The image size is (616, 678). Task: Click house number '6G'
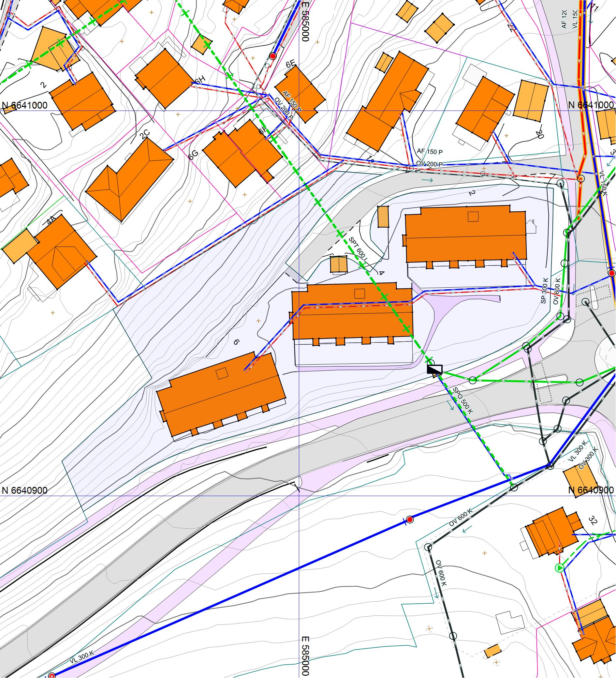point(193,155)
